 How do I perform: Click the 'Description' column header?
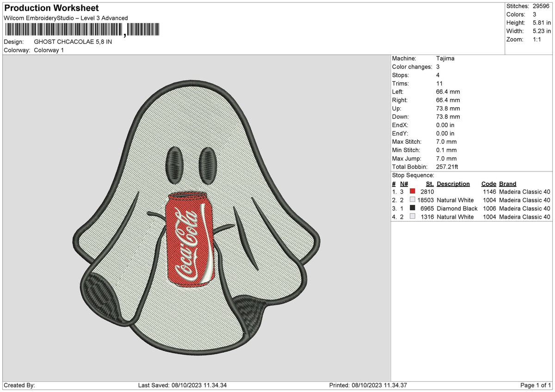453,184
